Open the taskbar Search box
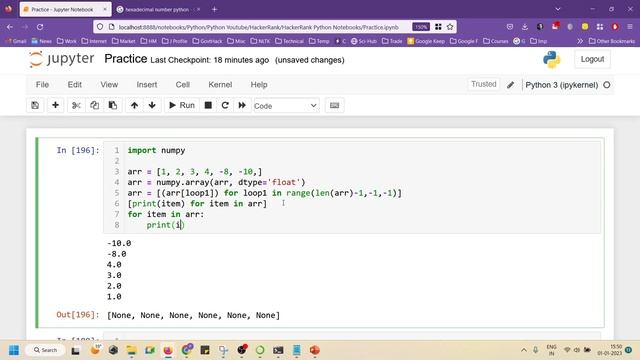This screenshot has width=640, height=360. coord(44,350)
